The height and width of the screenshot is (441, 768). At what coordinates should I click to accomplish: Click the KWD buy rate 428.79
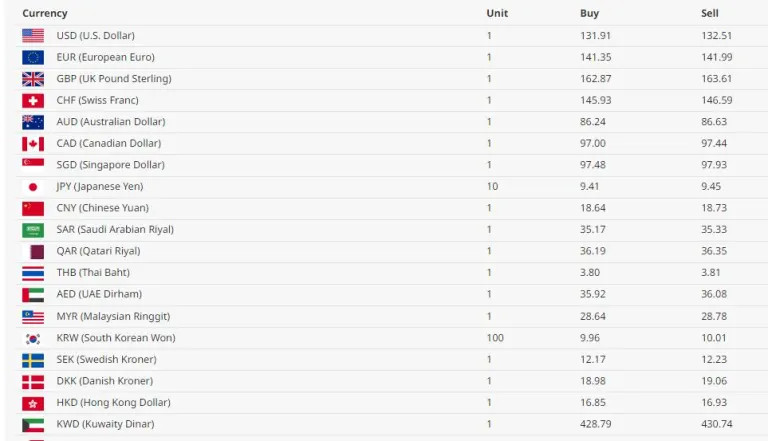(x=596, y=424)
